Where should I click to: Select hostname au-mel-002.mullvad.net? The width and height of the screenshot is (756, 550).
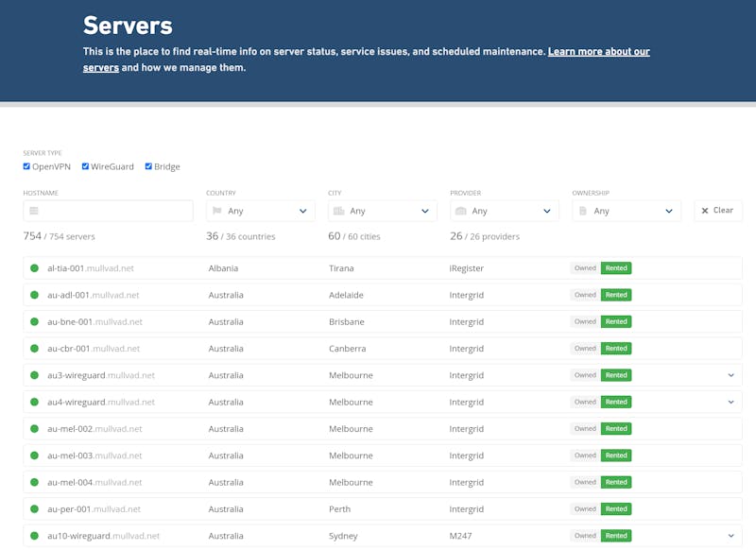tap(95, 428)
